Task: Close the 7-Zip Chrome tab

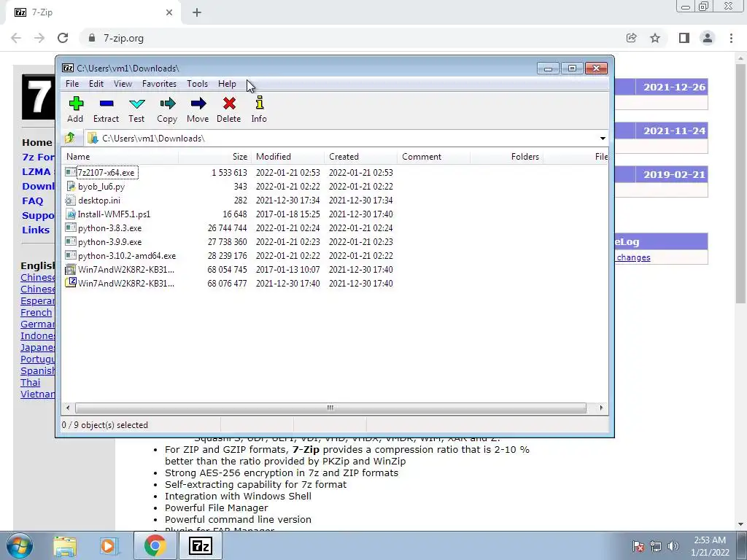Action: 169,12
